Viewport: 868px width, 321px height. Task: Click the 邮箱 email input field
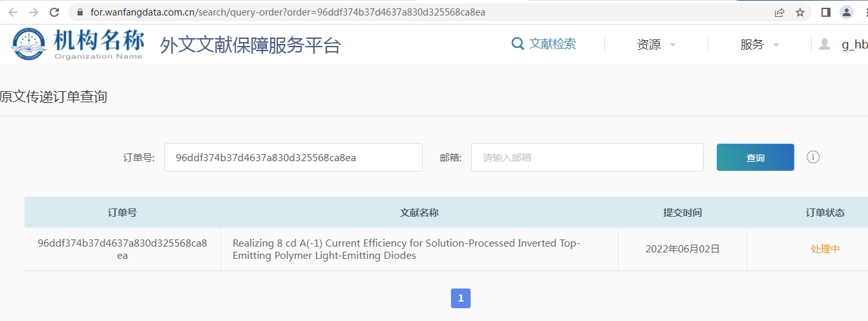click(587, 157)
